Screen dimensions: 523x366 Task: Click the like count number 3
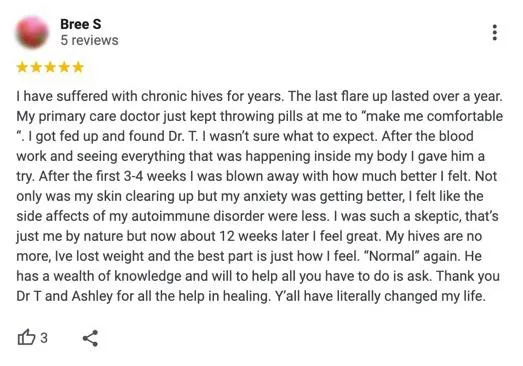(44, 338)
